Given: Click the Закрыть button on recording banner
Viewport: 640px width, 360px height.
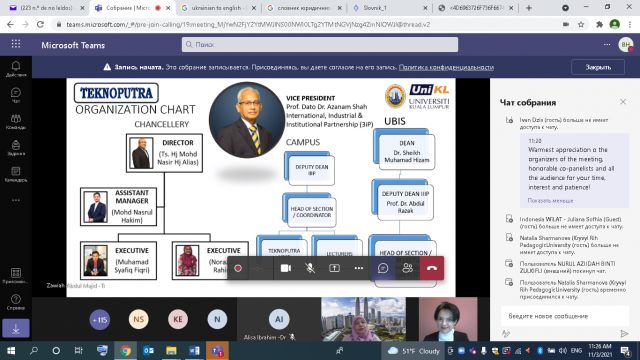Looking at the screenshot, I should coord(598,67).
